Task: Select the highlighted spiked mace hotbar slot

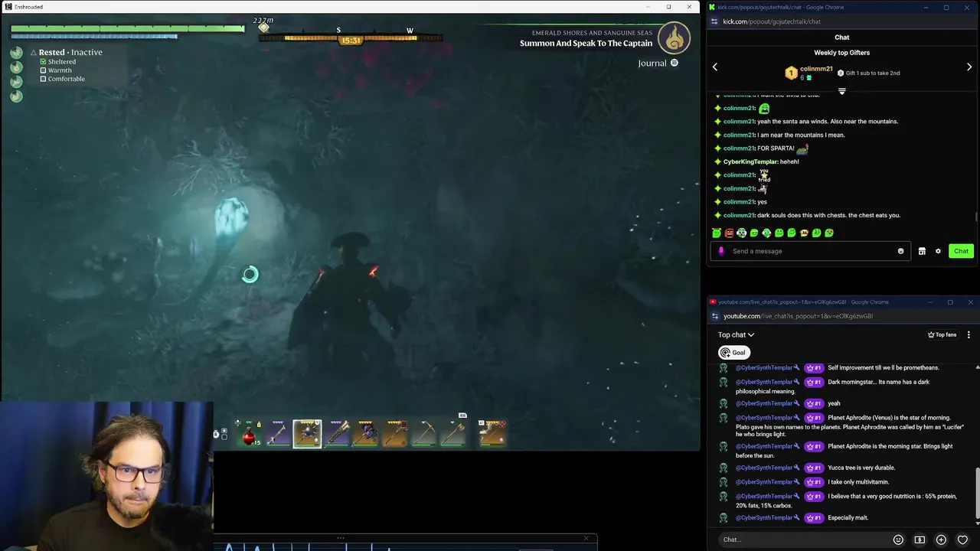Action: [307, 434]
